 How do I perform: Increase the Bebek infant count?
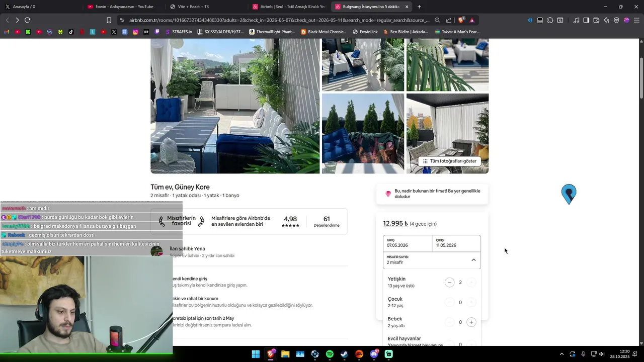pos(471,322)
